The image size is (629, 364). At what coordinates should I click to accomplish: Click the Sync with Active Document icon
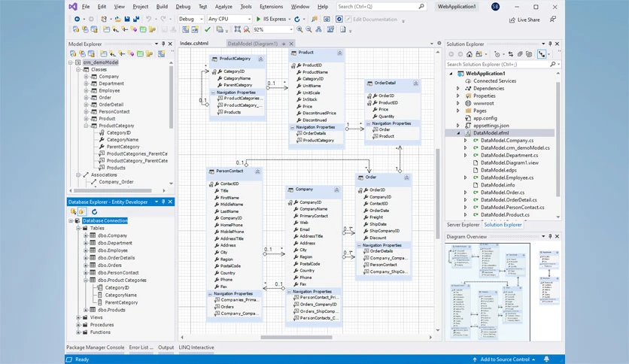coord(511,54)
